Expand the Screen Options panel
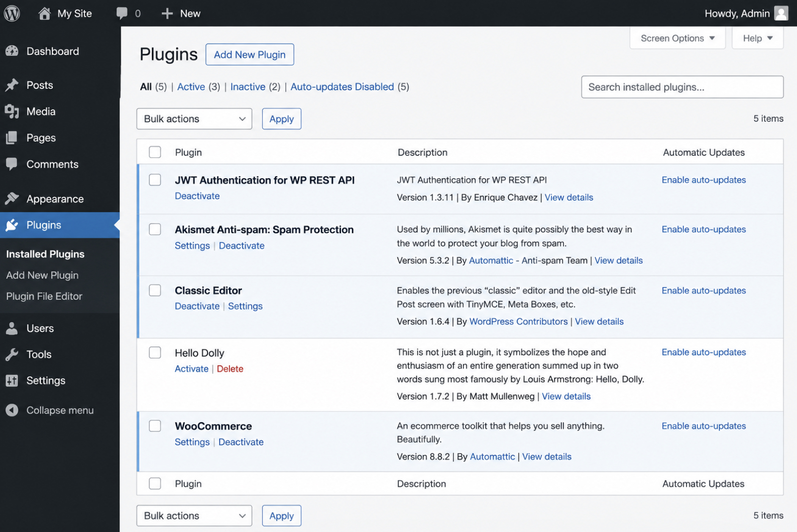Image resolution: width=797 pixels, height=532 pixels. (x=678, y=38)
